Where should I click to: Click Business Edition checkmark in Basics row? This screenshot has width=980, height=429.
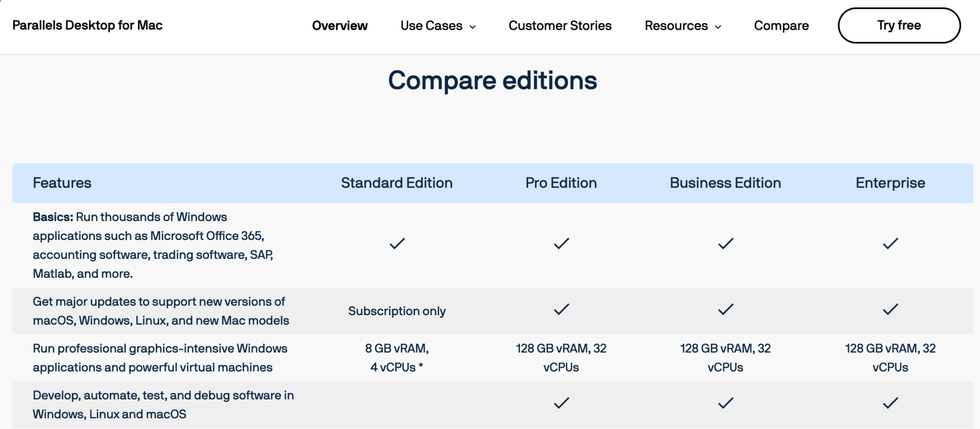[725, 244]
